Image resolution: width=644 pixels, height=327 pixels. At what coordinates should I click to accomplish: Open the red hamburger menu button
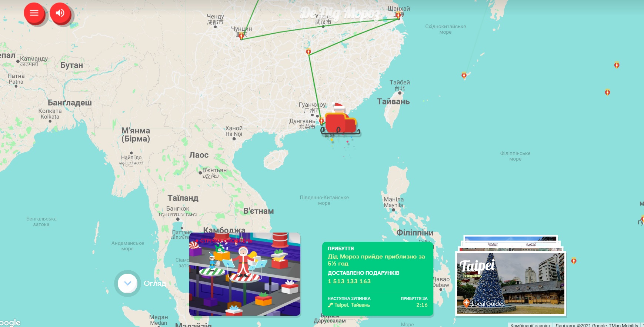click(34, 13)
